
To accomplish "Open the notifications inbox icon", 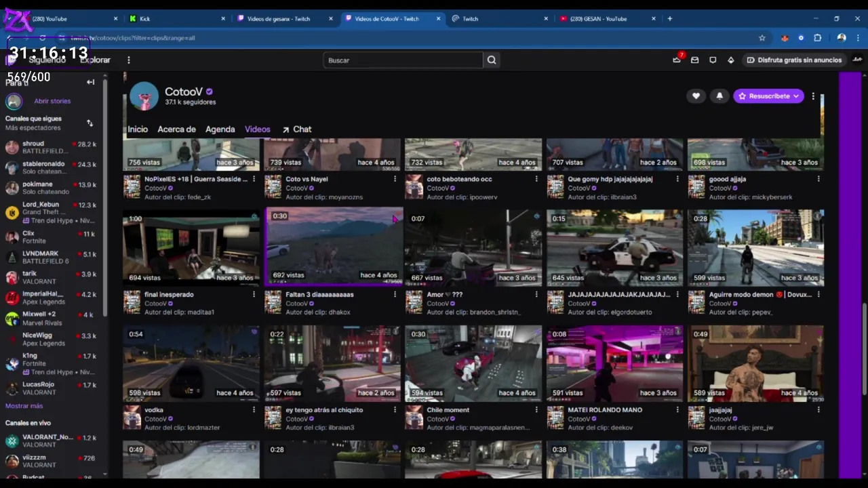I will (694, 60).
